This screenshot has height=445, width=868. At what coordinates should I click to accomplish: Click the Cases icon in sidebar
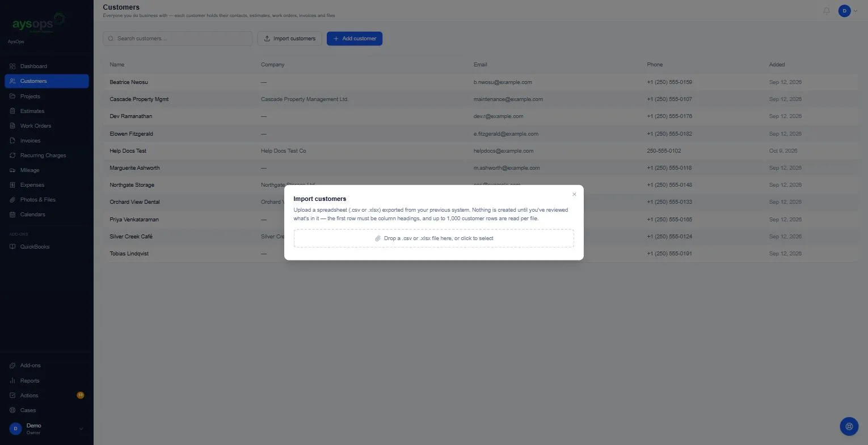(x=12, y=410)
